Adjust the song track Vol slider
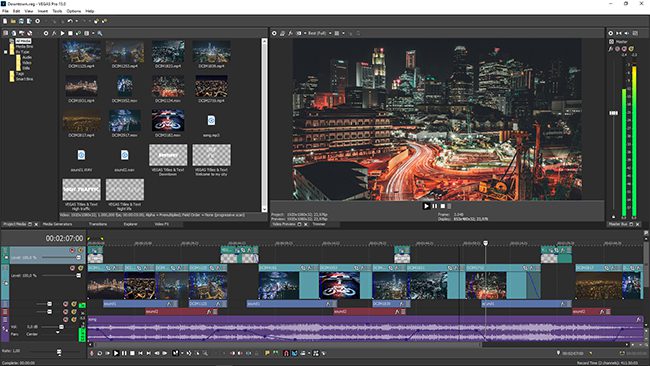Screen dimensions: 650x366 (61, 327)
